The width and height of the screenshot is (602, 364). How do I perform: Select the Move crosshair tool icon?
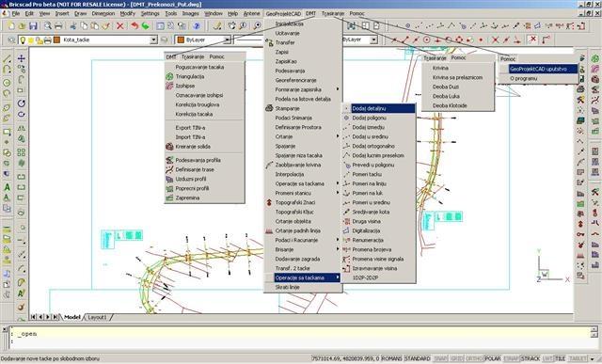tap(22, 58)
